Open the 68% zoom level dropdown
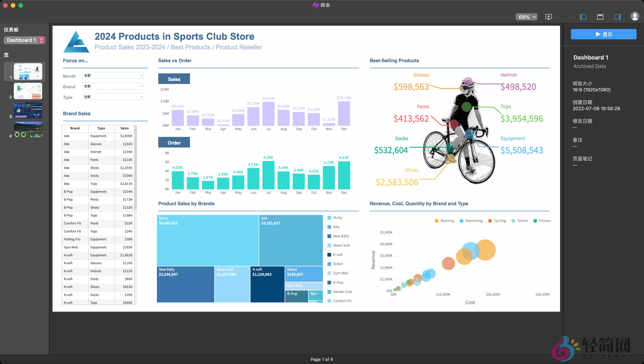The image size is (644, 364). pyautogui.click(x=526, y=17)
